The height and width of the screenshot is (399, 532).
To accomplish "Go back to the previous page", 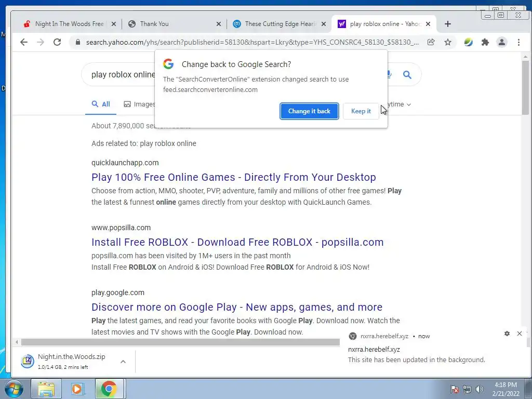I will click(x=24, y=42).
